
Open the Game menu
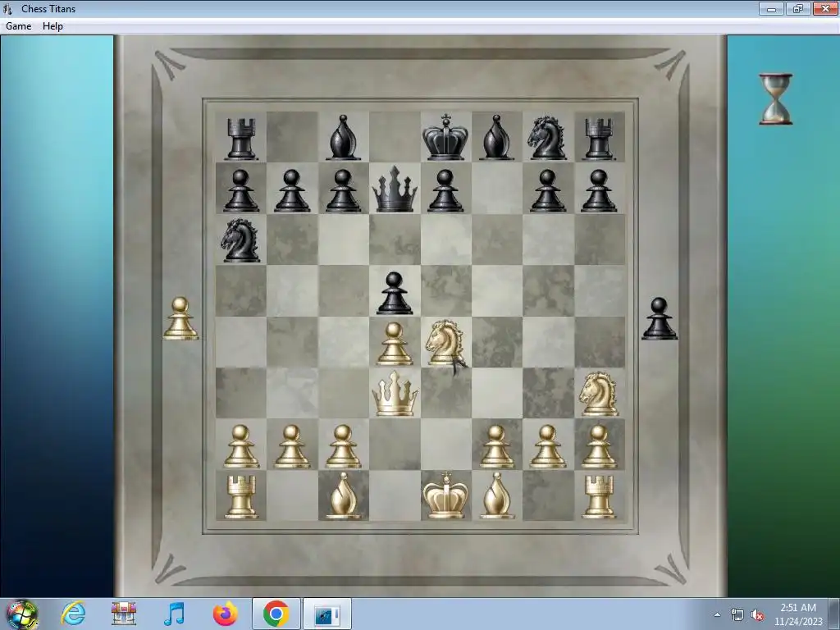pyautogui.click(x=18, y=26)
